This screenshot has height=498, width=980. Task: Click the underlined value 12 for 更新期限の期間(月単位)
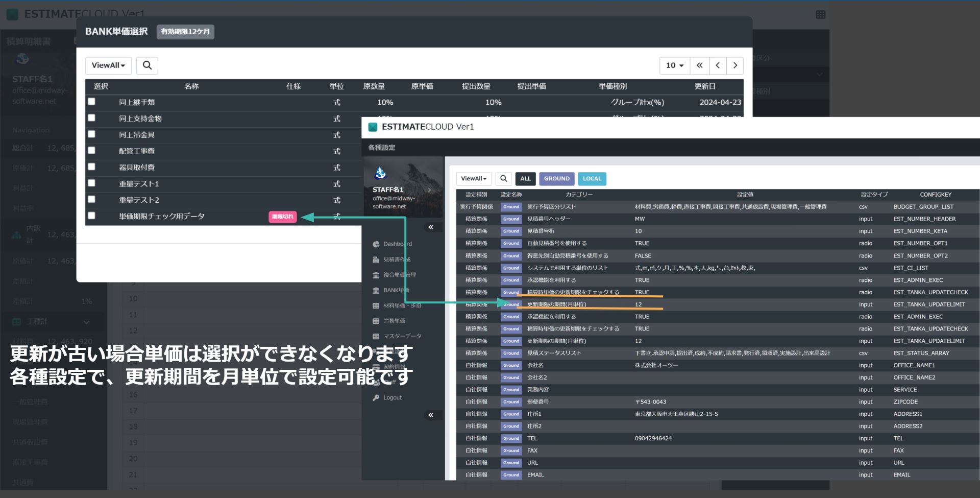pyautogui.click(x=638, y=304)
